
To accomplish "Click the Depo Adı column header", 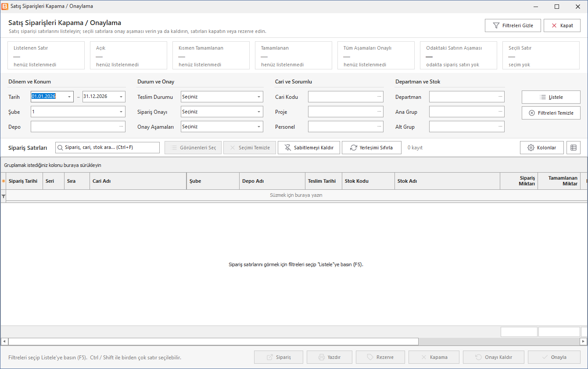I will pyautogui.click(x=272, y=181).
